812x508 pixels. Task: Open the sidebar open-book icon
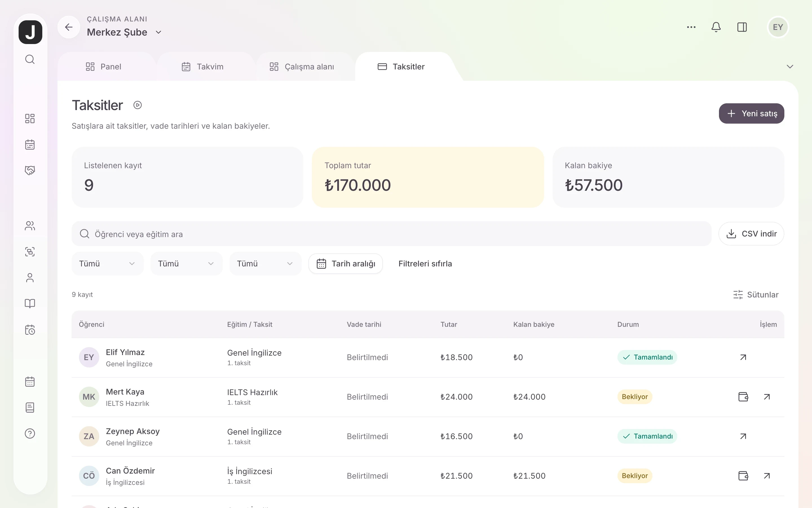(x=30, y=304)
